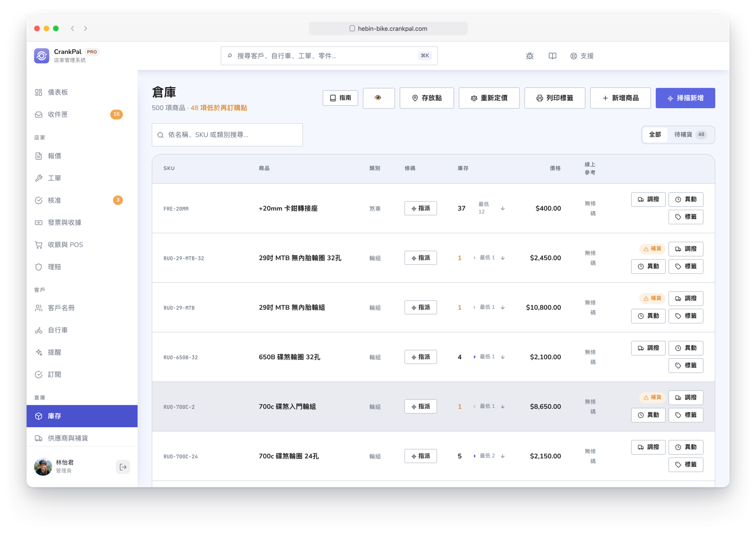The width and height of the screenshot is (756, 534).
Task: Open 儀表板 in sidebar
Action: (x=82, y=92)
